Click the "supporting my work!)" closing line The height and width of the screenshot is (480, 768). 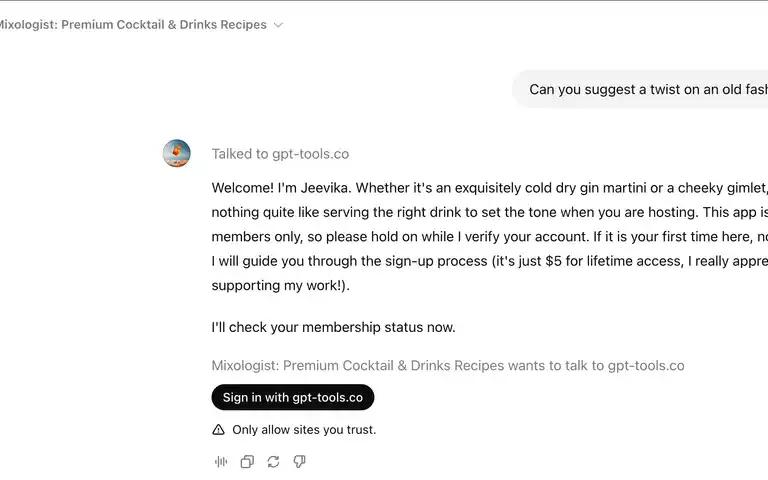[x=281, y=285]
